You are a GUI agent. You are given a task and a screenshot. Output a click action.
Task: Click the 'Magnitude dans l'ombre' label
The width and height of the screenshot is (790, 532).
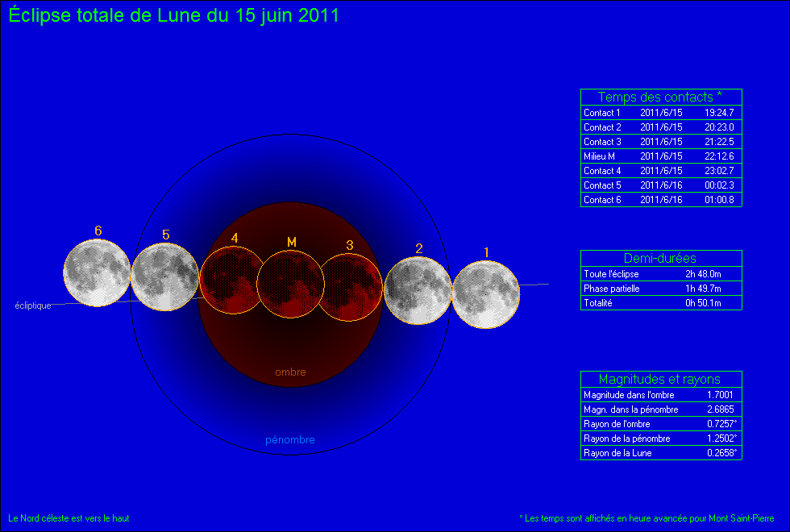(629, 395)
